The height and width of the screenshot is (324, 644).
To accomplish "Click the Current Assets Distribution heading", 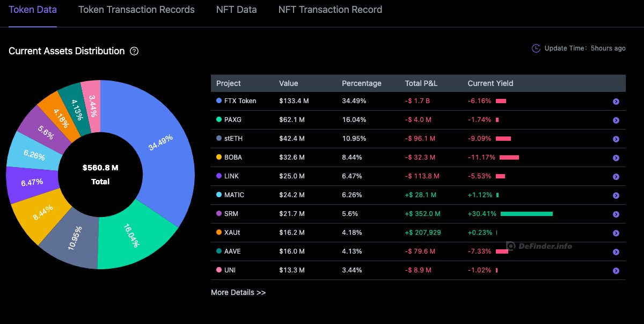I will (67, 51).
